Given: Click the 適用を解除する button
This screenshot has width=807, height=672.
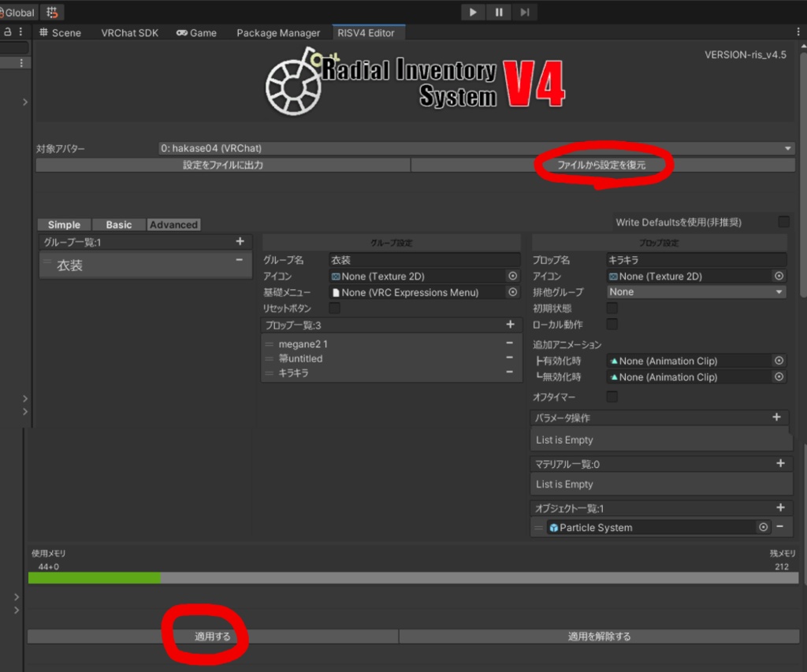Looking at the screenshot, I should [x=599, y=637].
